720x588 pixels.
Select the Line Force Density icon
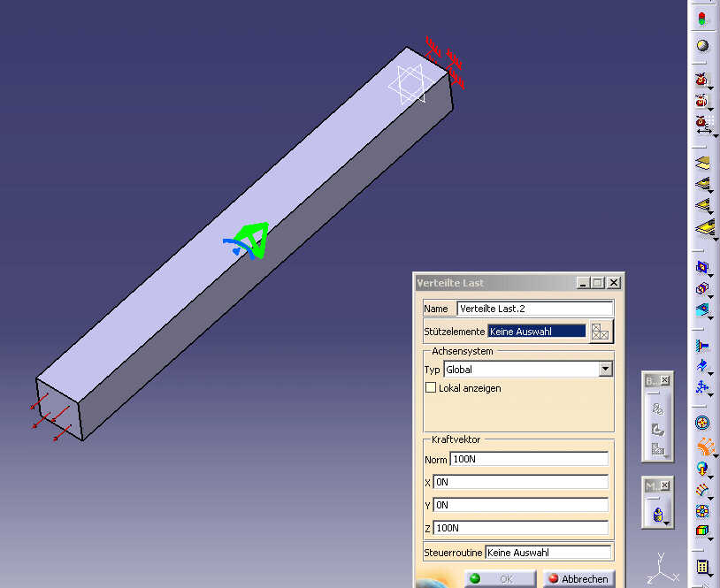tap(702, 490)
